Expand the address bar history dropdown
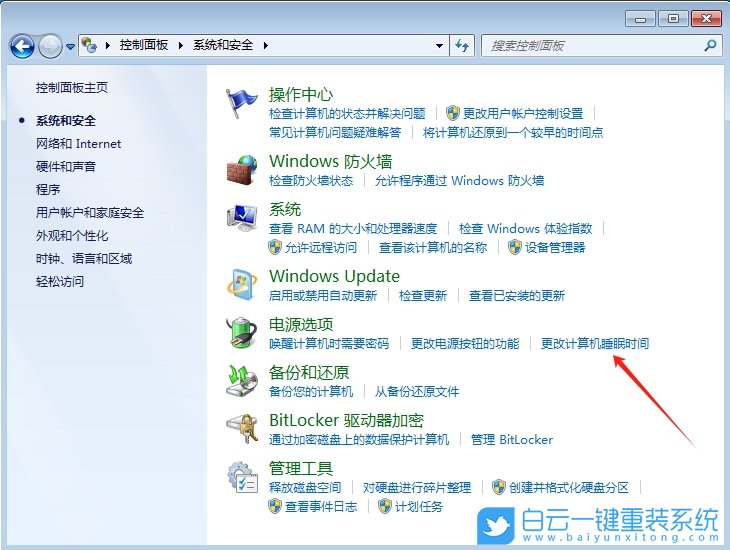 [439, 46]
